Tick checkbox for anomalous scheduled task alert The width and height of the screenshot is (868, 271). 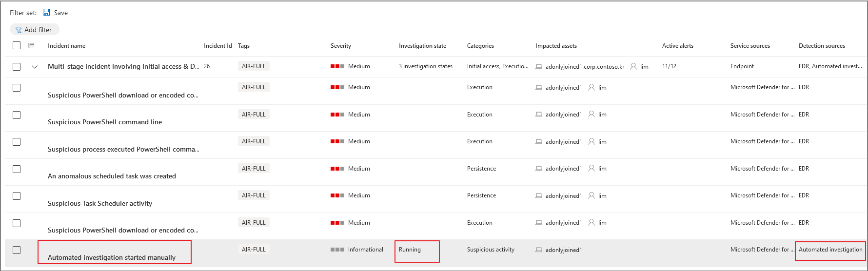click(17, 169)
